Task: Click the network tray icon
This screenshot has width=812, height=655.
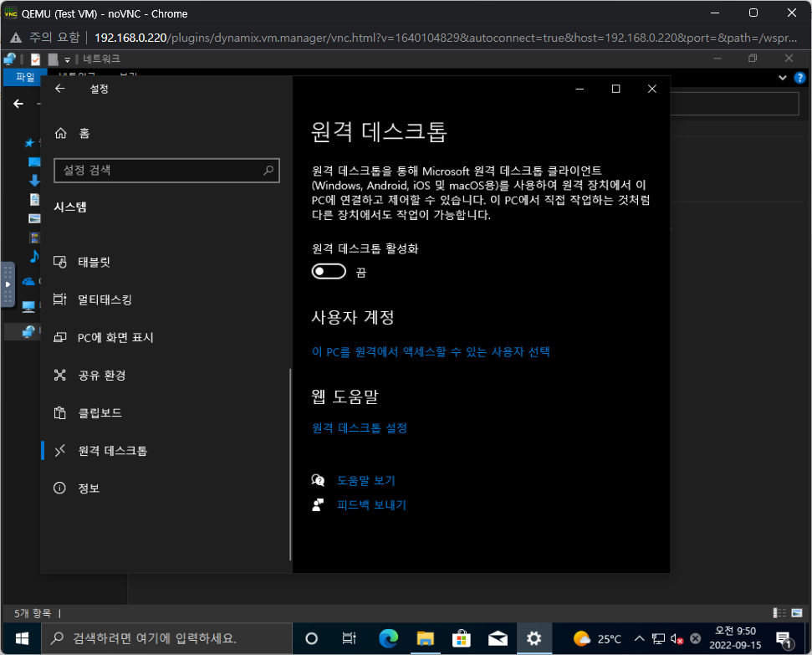Action: tap(658, 638)
